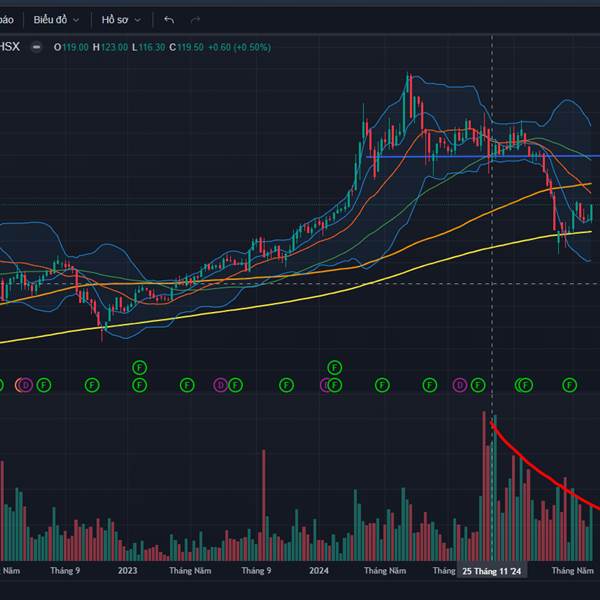
Task: Click the partly hidden báo toolbar button
Action: tap(7, 20)
